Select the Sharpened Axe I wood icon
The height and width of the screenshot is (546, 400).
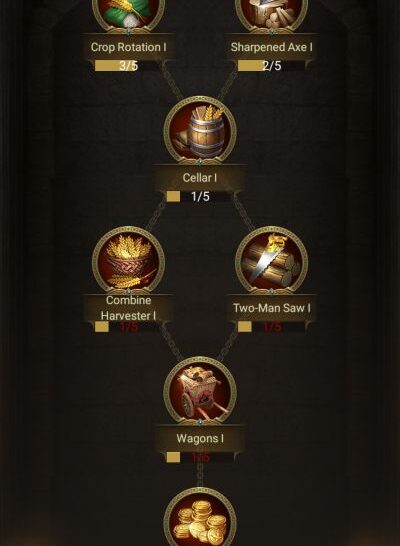tap(272, 14)
